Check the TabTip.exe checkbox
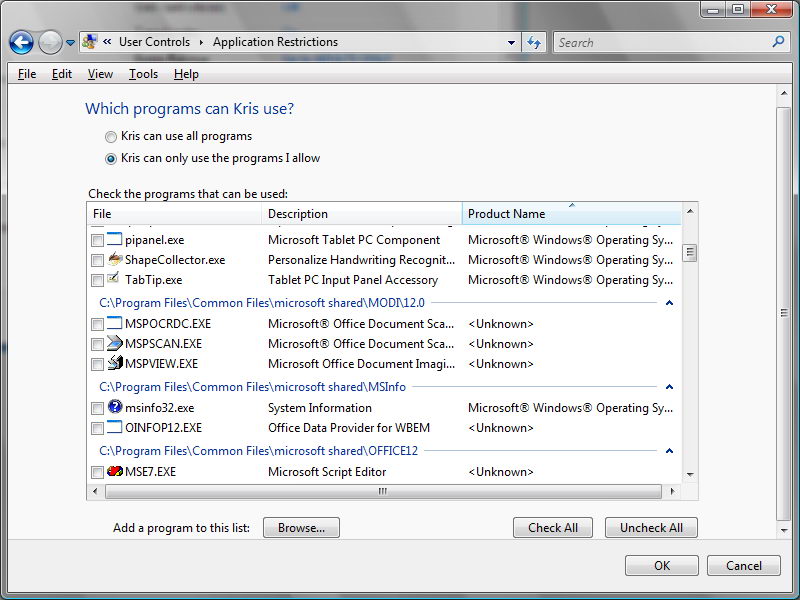 [x=97, y=280]
